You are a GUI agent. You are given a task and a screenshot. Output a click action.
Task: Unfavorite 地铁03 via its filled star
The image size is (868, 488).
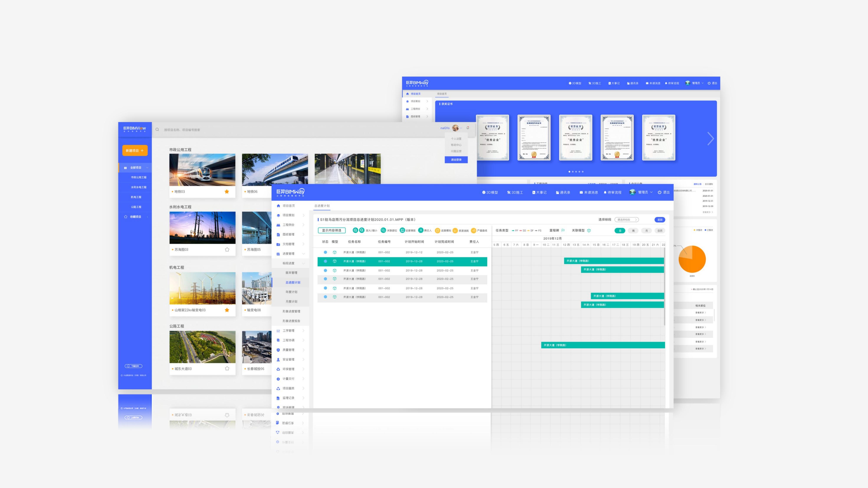[227, 192]
